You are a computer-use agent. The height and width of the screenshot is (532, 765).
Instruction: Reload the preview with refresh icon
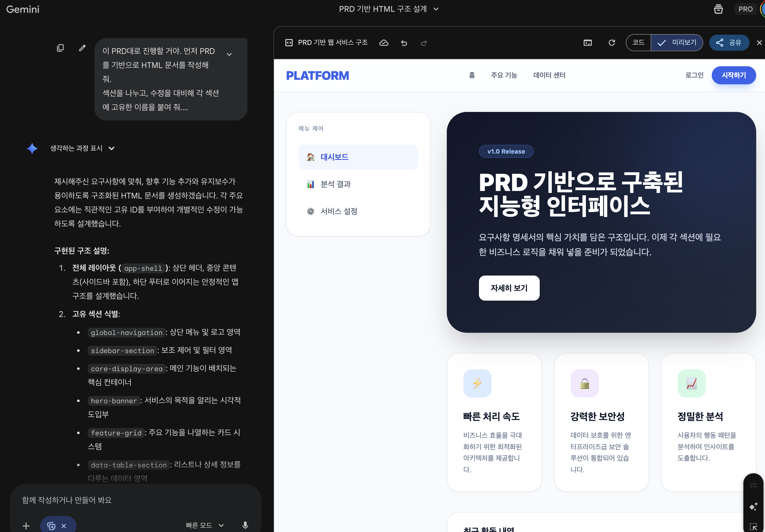(x=612, y=43)
